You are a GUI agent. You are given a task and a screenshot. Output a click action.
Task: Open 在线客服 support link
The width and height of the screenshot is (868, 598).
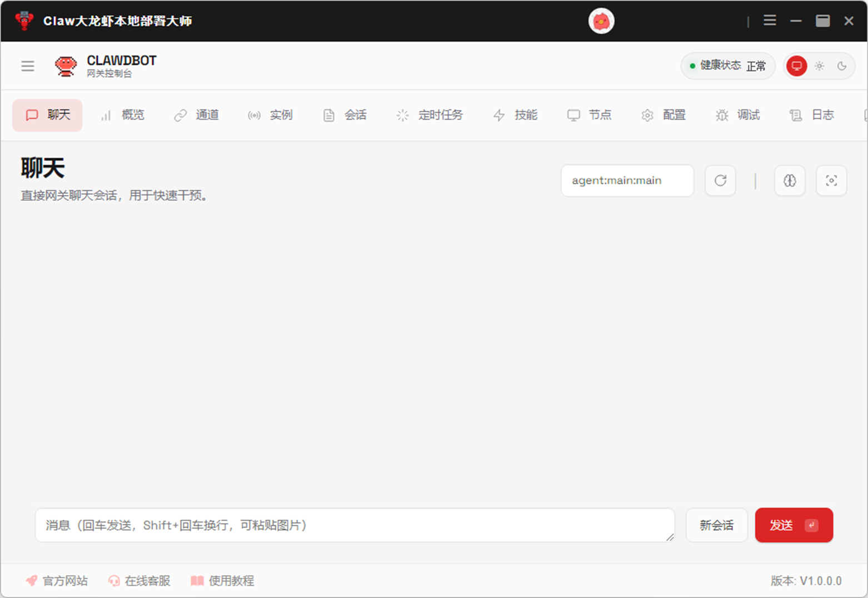click(x=139, y=581)
